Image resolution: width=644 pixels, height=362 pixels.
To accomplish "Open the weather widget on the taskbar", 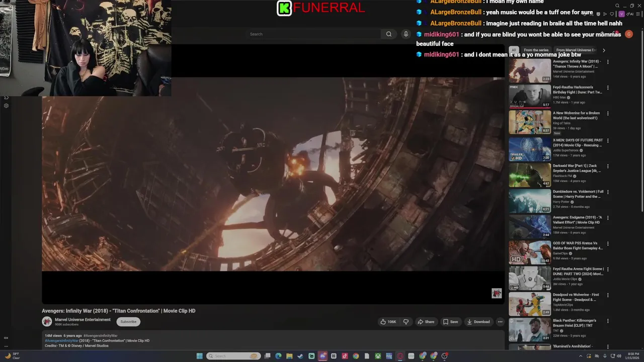I will pyautogui.click(x=12, y=356).
